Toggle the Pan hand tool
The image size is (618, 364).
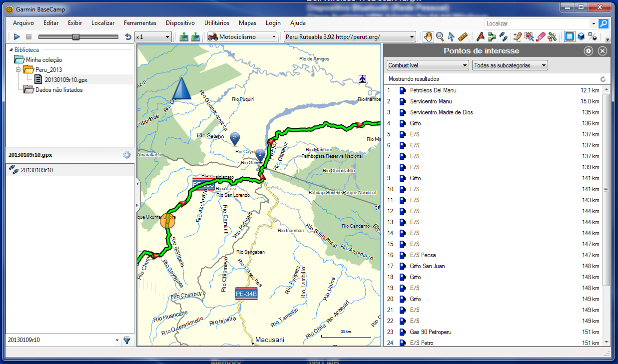click(428, 36)
